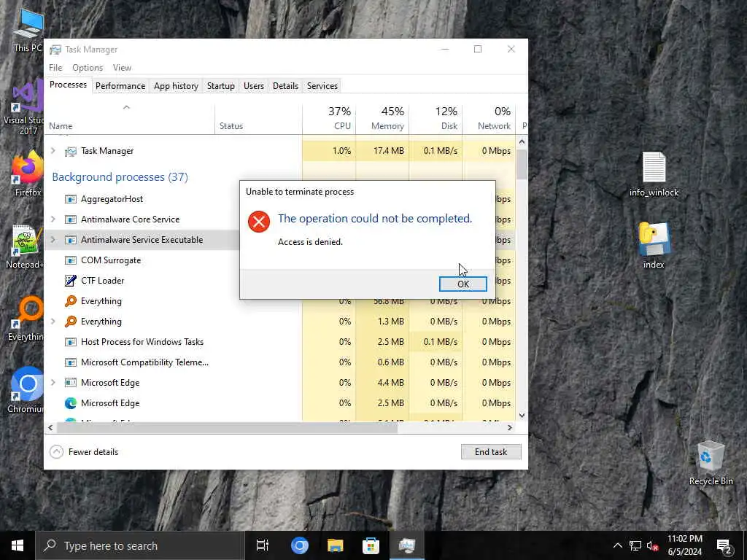
Task: Expand the Antimalware Service Executable row
Action: (x=53, y=239)
